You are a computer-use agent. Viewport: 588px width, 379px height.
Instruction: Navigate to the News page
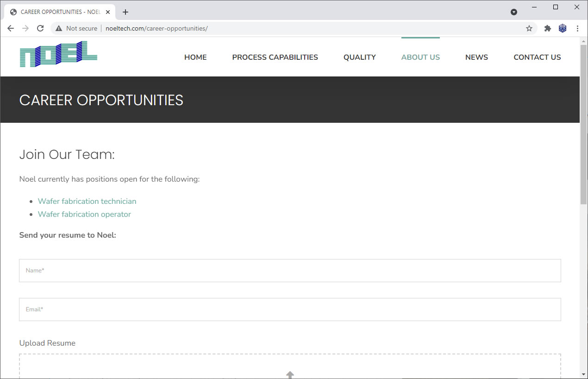(x=476, y=57)
